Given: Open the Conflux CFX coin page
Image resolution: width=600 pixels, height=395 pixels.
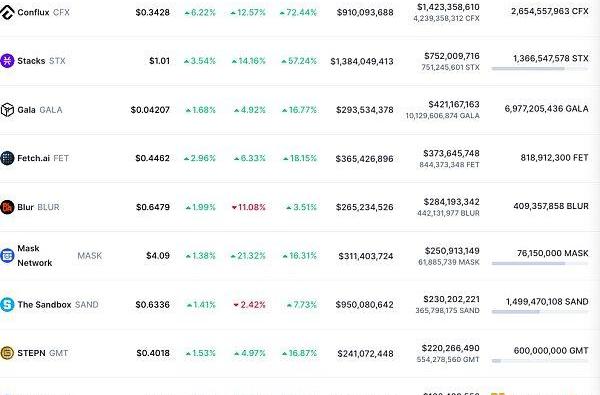Looking at the screenshot, I should (44, 12).
